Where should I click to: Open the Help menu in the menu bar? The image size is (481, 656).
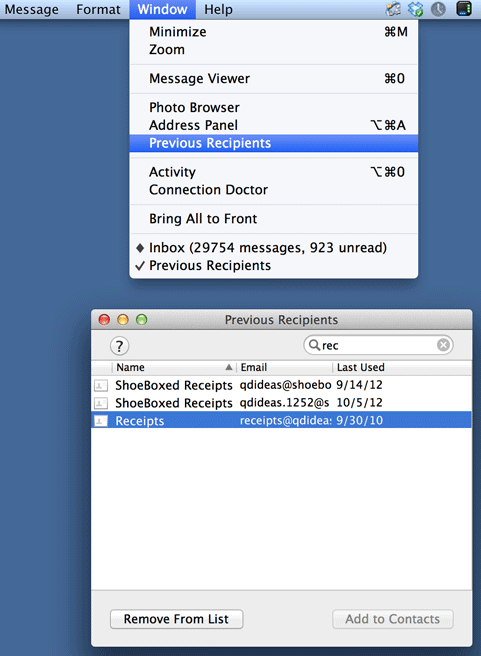pos(218,9)
